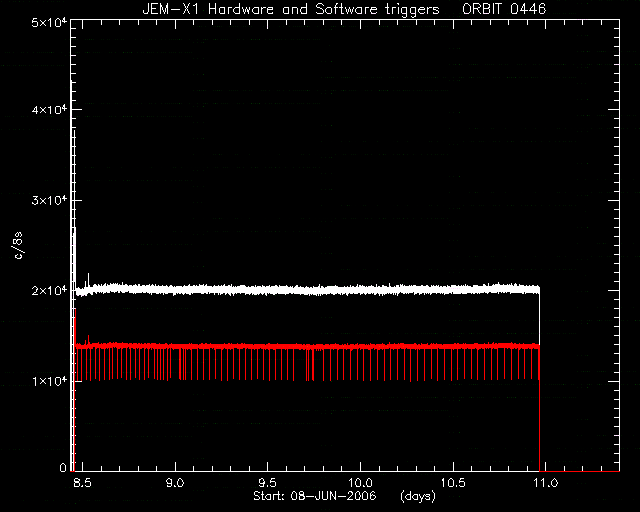Click the 8.5 x-axis tick label
This screenshot has height=512, width=640.
click(82, 483)
